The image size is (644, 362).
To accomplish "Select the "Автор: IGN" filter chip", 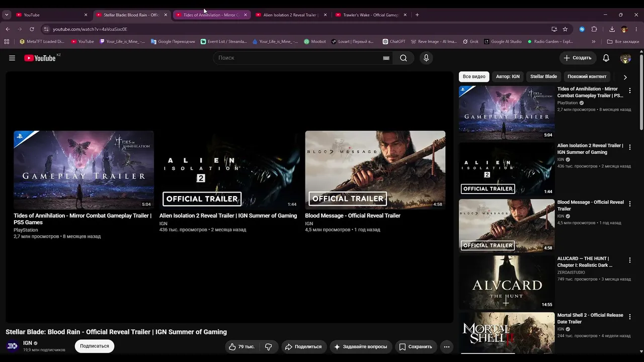I will [508, 77].
